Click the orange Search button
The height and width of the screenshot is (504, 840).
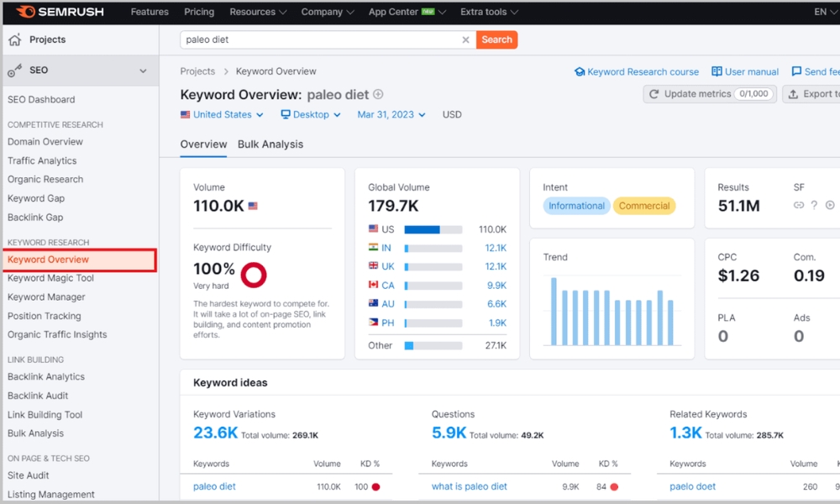[496, 39]
